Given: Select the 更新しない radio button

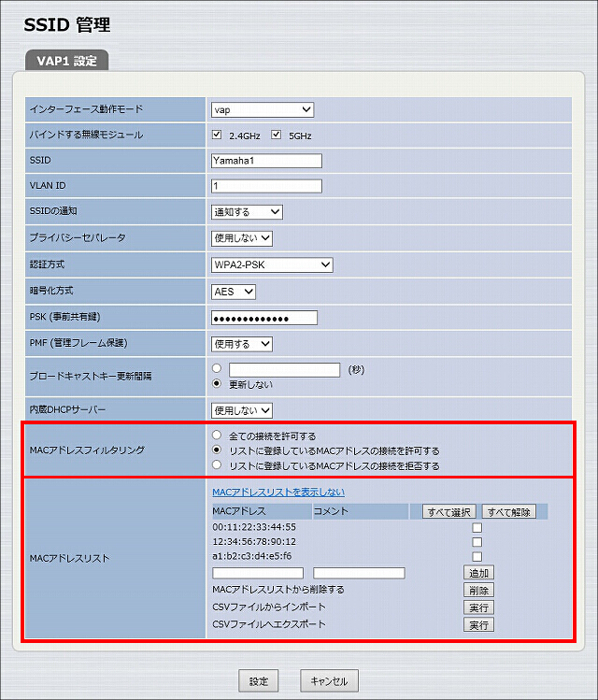Looking at the screenshot, I should point(217,383).
